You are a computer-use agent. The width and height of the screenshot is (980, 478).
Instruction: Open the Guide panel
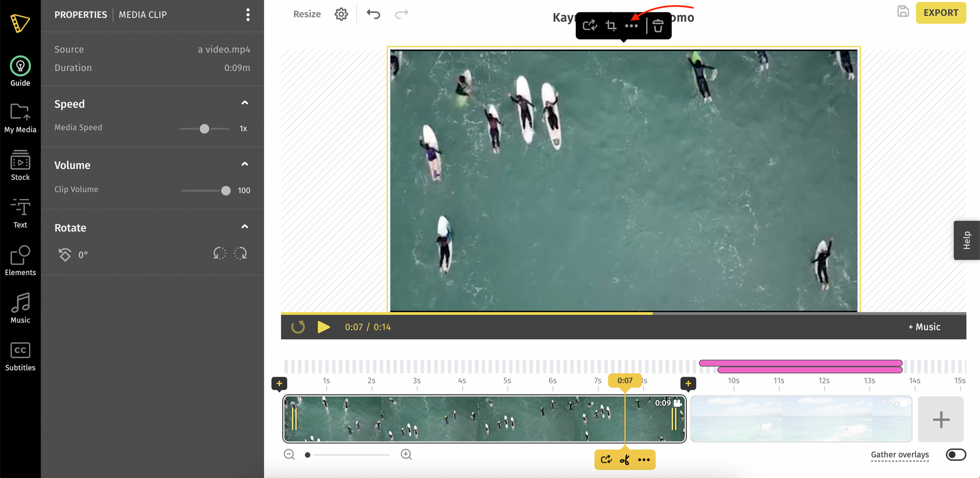coord(20,72)
